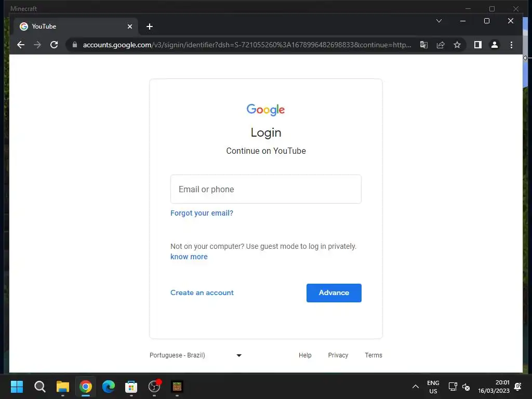532x399 pixels.
Task: Click the Google logo
Action: (x=265, y=110)
